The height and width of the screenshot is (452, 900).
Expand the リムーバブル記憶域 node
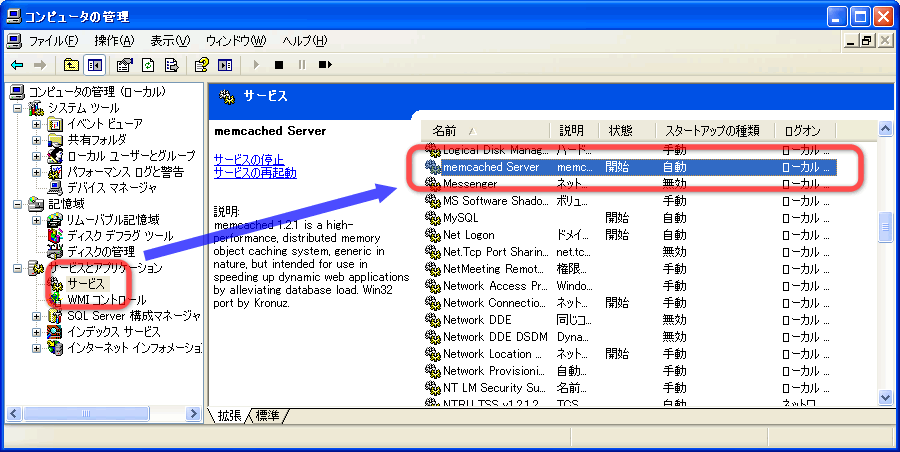37,221
